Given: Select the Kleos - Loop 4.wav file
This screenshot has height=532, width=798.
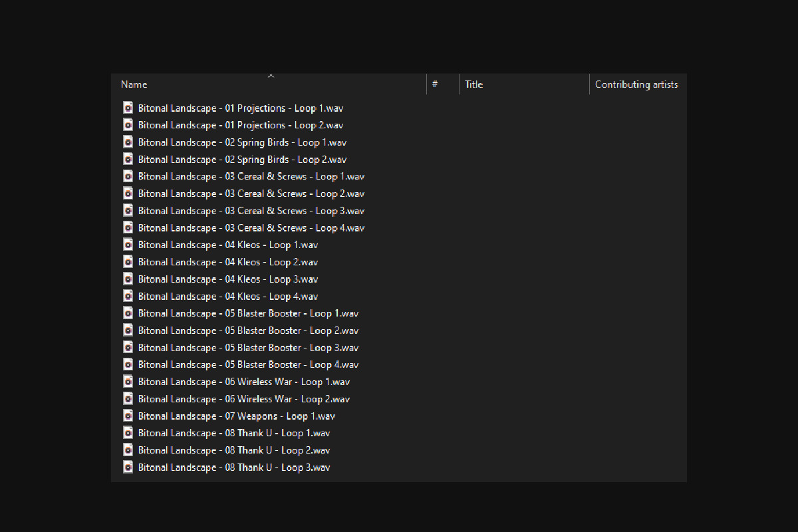Looking at the screenshot, I should [x=227, y=296].
